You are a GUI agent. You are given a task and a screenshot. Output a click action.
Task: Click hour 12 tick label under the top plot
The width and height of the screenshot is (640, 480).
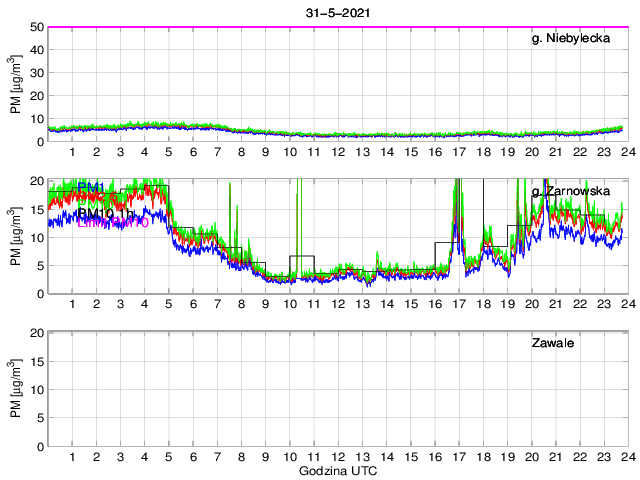[338, 151]
